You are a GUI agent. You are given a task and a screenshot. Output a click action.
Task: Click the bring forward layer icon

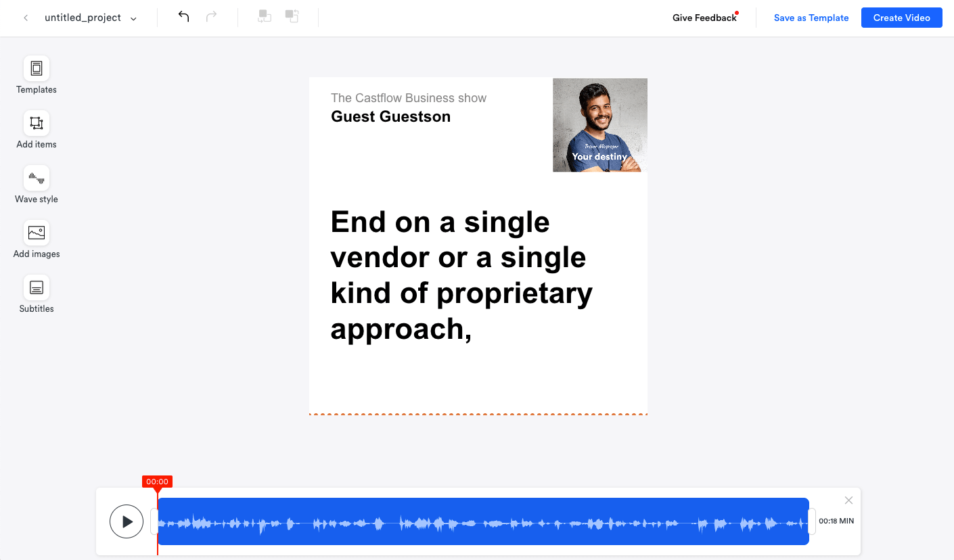(292, 17)
